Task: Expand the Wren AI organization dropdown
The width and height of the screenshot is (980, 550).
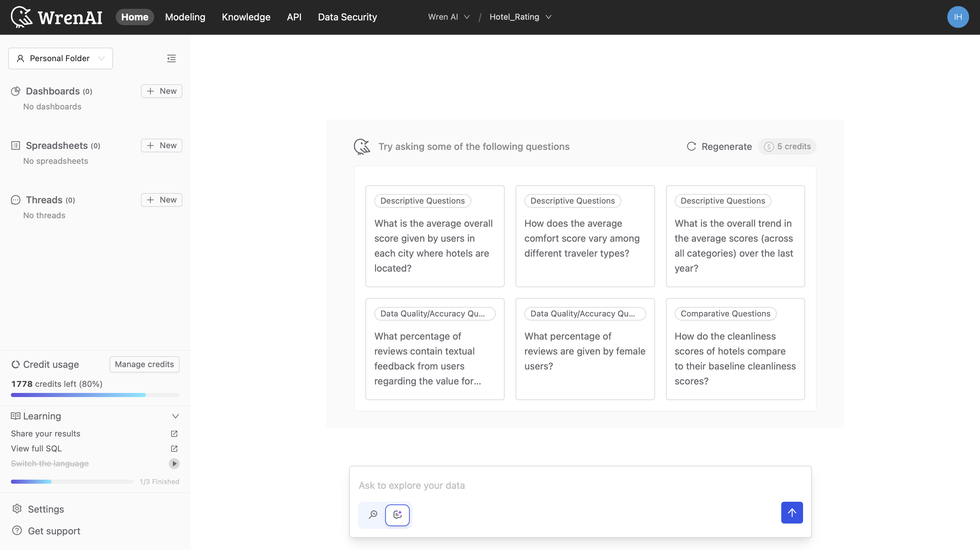Action: point(449,17)
